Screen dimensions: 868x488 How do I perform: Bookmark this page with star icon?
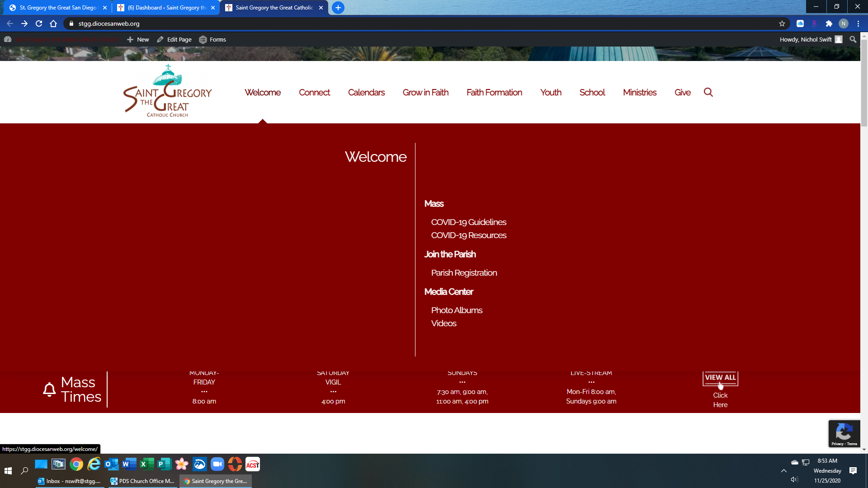coord(782,23)
